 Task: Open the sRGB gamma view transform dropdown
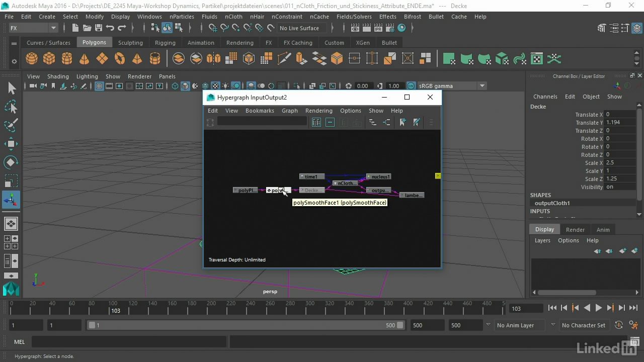point(451,86)
